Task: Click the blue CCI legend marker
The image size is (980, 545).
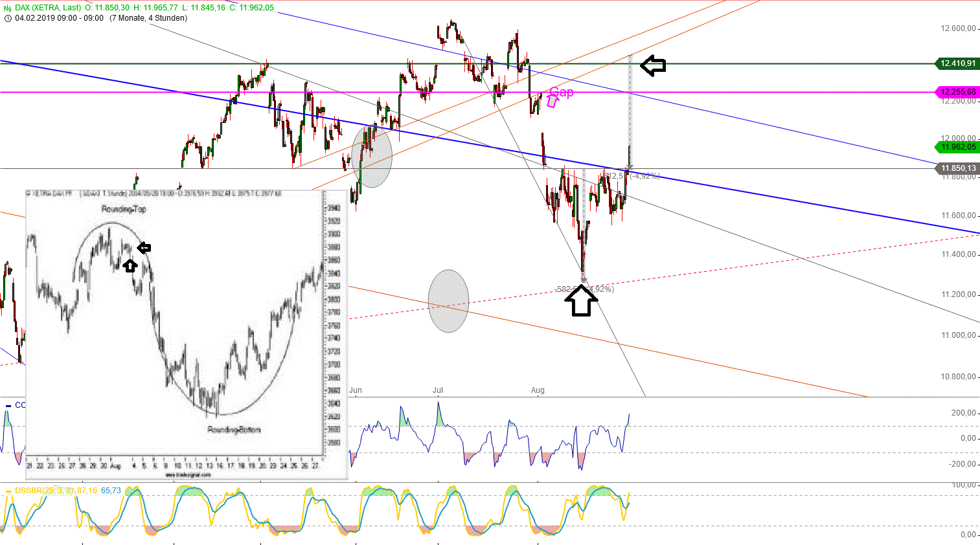Action: point(8,405)
